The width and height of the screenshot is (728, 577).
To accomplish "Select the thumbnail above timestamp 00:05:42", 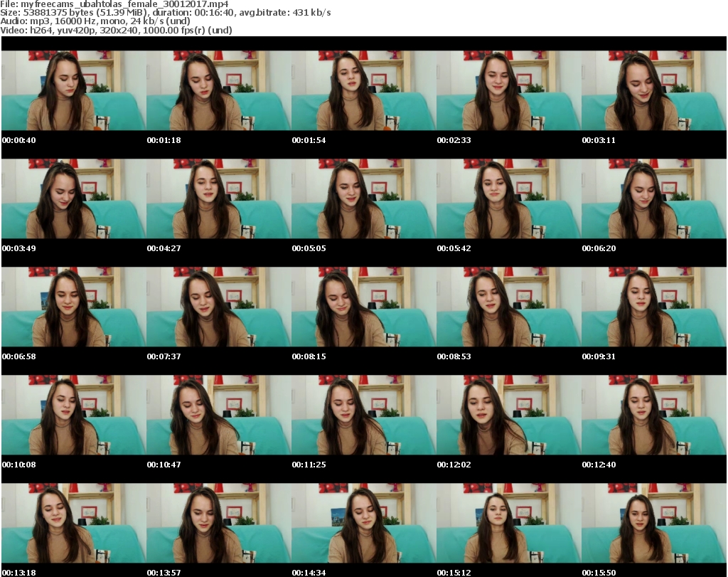I will 508,198.
